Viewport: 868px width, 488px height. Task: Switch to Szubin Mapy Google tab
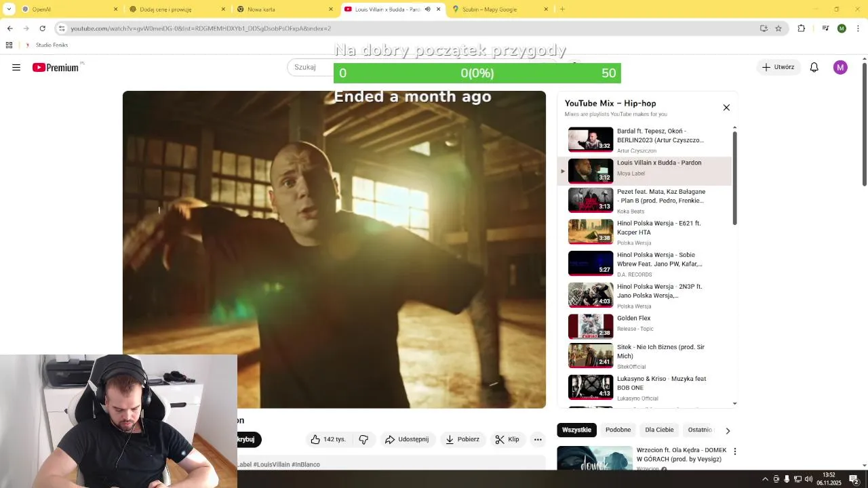[499, 9]
